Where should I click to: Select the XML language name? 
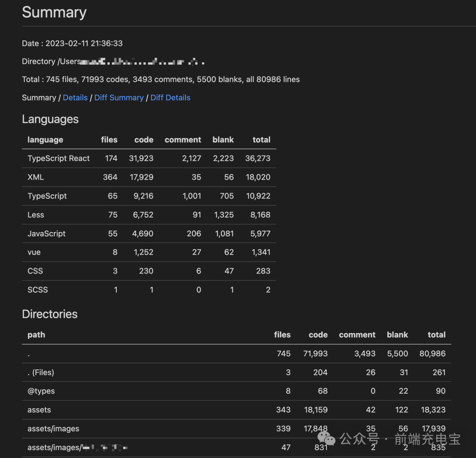click(x=36, y=177)
